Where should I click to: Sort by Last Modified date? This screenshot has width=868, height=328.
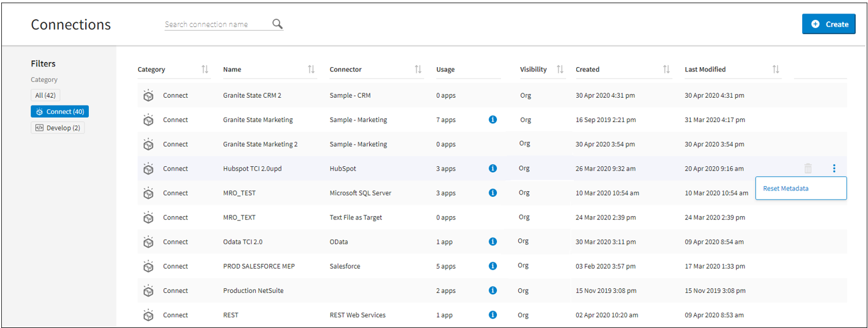[775, 69]
